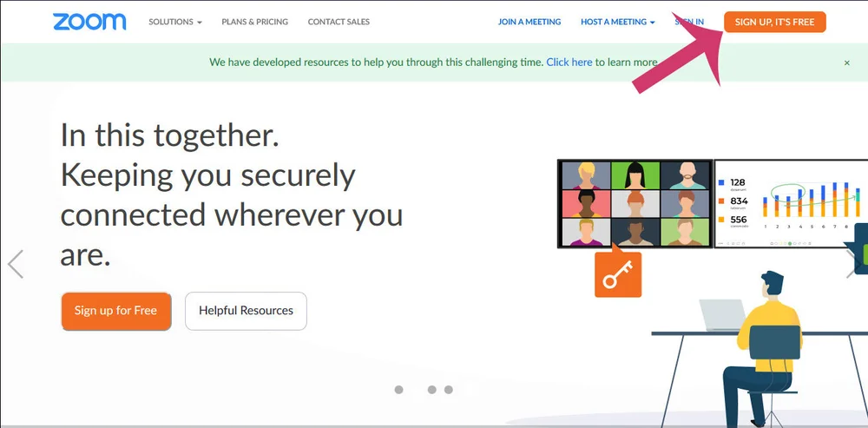Open Contact Sales page
This screenshot has width=868, height=428.
tap(339, 22)
